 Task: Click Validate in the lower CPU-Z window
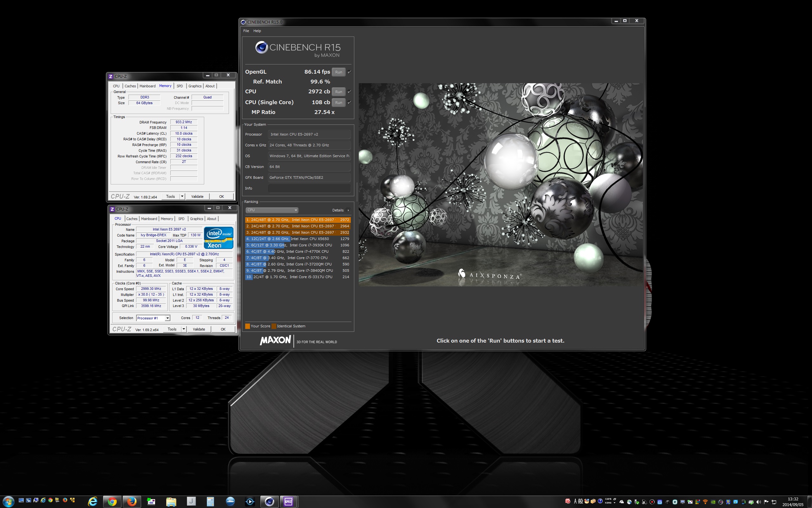tap(199, 329)
